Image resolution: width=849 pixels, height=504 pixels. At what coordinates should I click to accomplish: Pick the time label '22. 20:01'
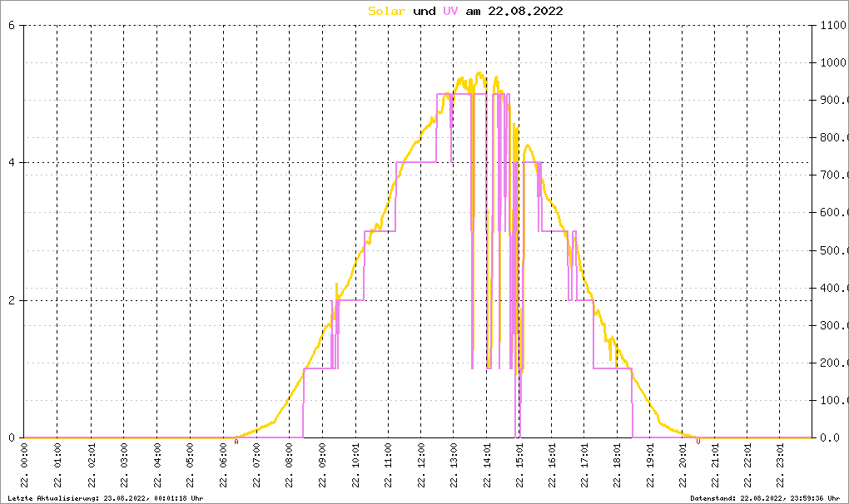pos(683,466)
